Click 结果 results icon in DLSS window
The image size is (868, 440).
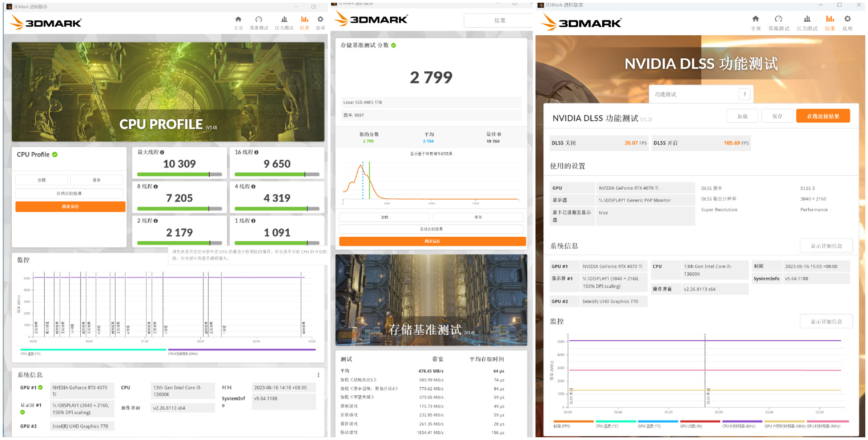(830, 19)
